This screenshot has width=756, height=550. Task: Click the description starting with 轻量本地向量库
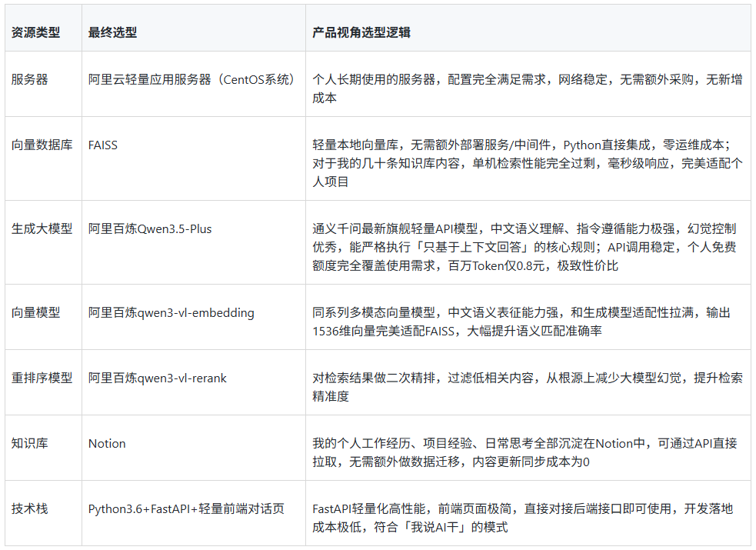coord(528,163)
